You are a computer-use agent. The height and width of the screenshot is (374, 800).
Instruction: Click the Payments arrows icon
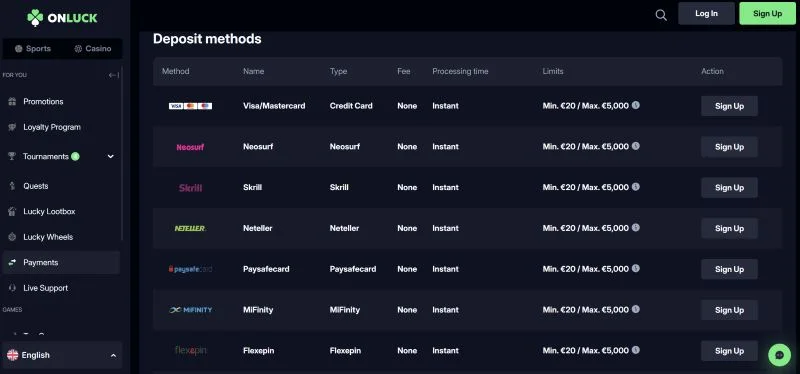point(12,262)
